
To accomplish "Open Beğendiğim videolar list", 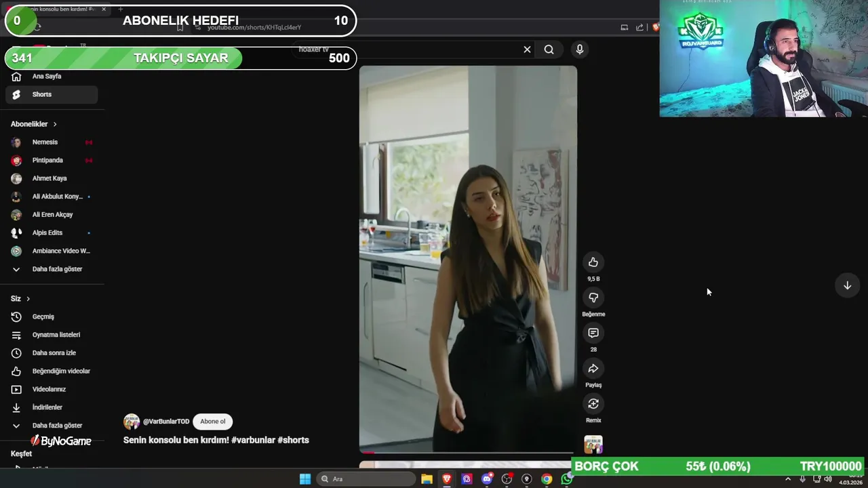I will [52, 371].
